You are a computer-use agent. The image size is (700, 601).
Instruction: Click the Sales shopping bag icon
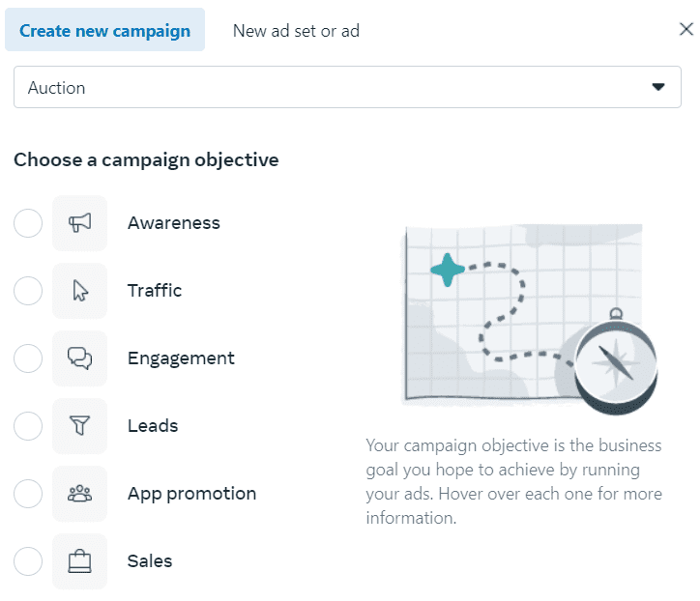click(80, 561)
